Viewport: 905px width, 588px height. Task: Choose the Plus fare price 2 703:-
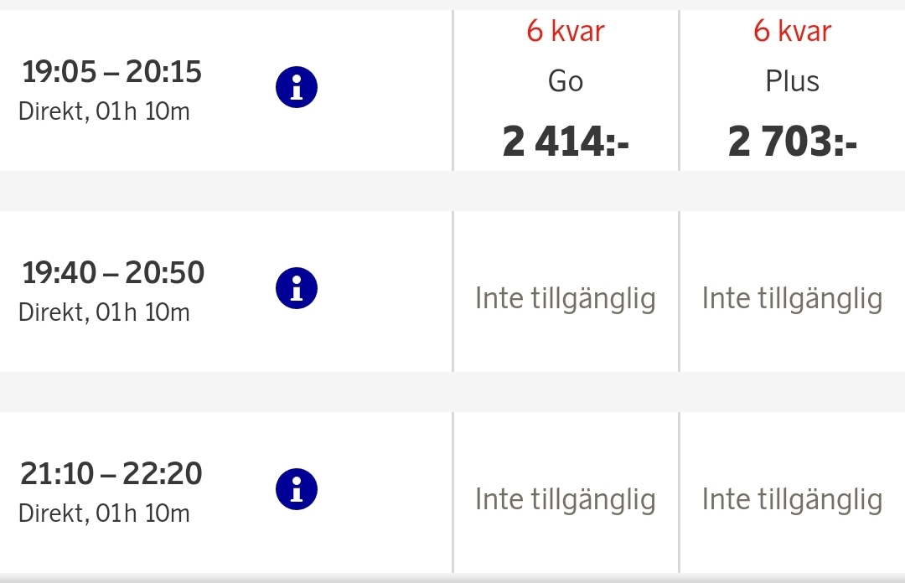tap(792, 141)
